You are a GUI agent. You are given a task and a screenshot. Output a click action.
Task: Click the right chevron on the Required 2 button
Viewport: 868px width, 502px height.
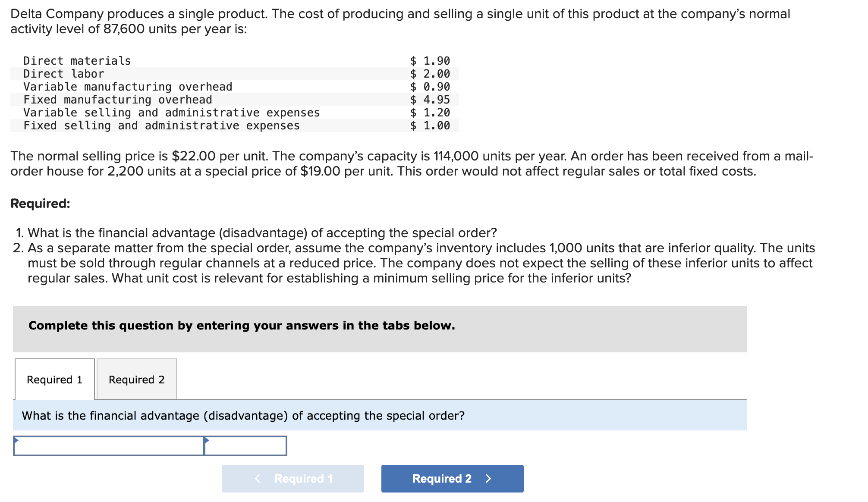(x=489, y=479)
